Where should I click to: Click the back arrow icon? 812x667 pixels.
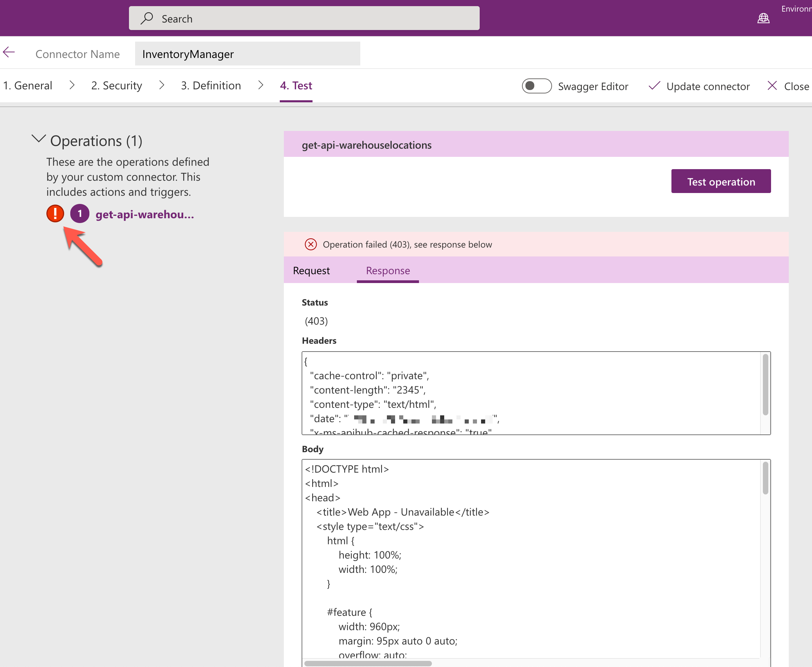tap(9, 53)
